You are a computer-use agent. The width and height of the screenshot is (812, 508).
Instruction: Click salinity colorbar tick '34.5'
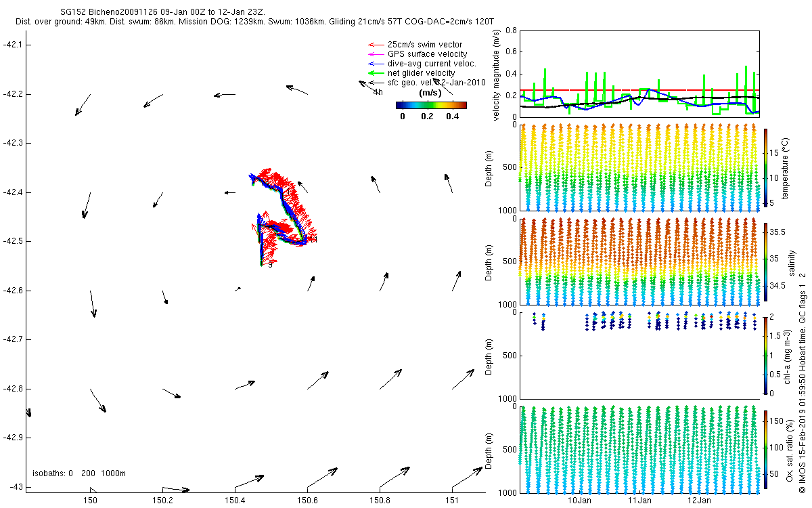pos(777,287)
